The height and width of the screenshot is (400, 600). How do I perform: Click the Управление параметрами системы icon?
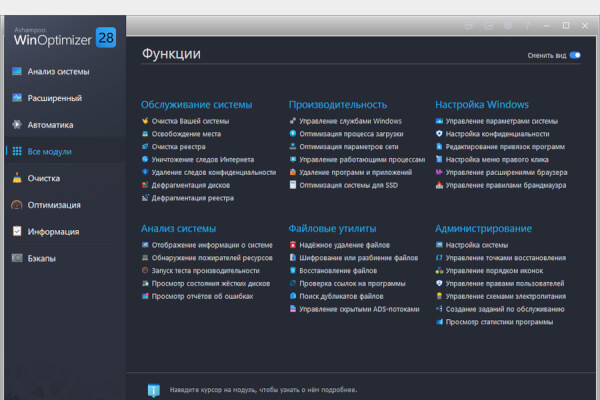pyautogui.click(x=439, y=121)
